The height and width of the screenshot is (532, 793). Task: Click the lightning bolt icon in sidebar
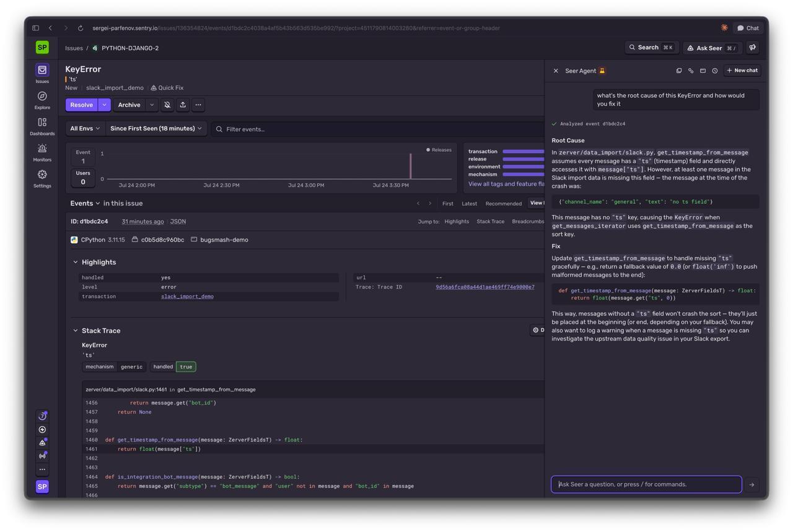pyautogui.click(x=42, y=430)
